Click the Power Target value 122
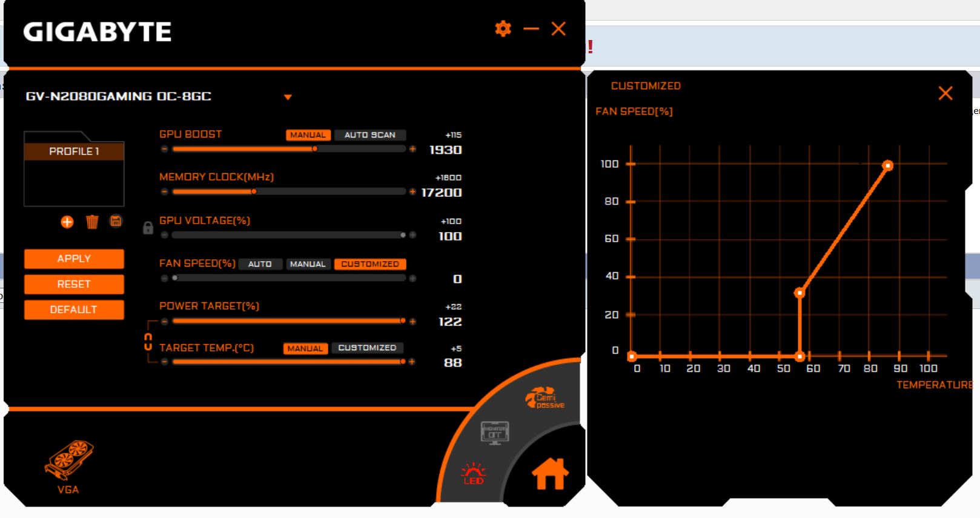Screen dimensions: 980x518 (x=450, y=322)
